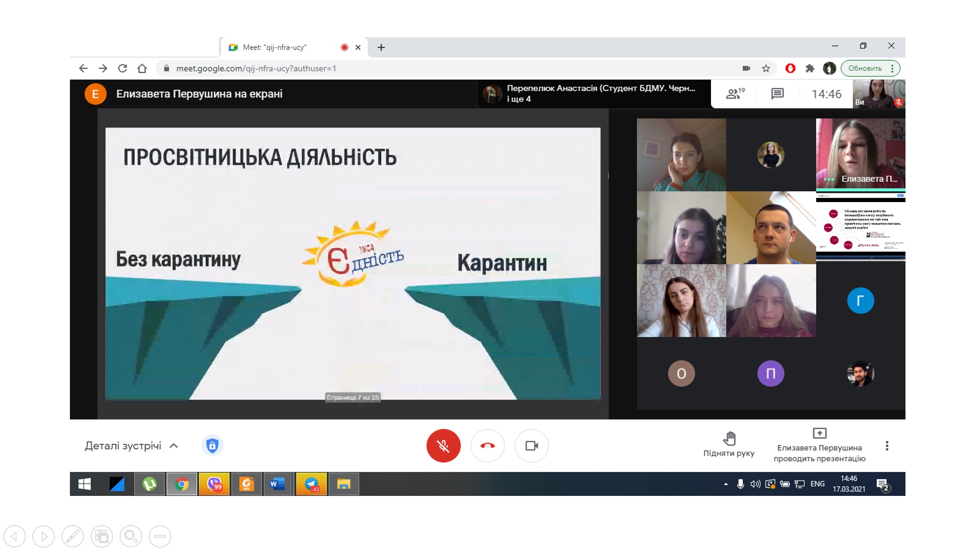Open more options three-dot menu
Image resolution: width=980 pixels, height=551 pixels.
tap(887, 445)
